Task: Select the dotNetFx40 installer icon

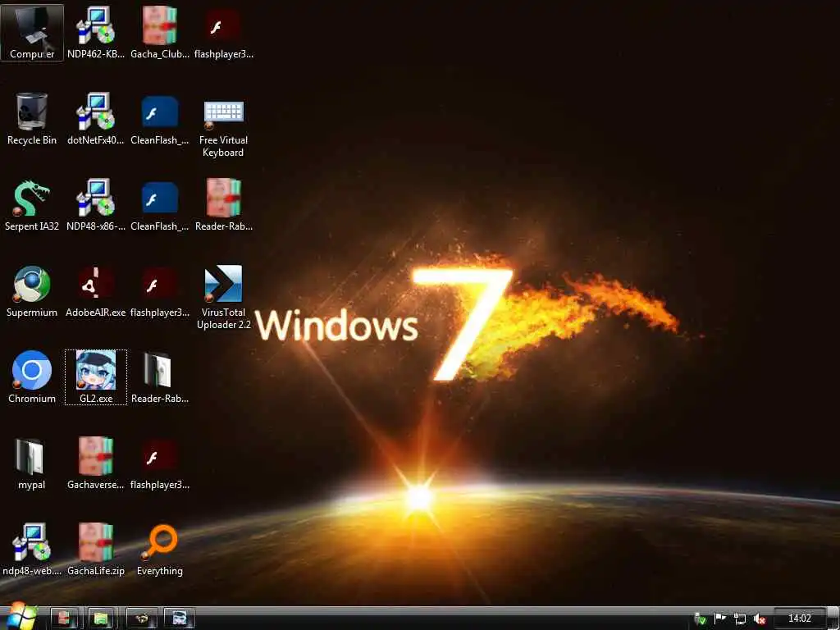Action: pyautogui.click(x=96, y=119)
